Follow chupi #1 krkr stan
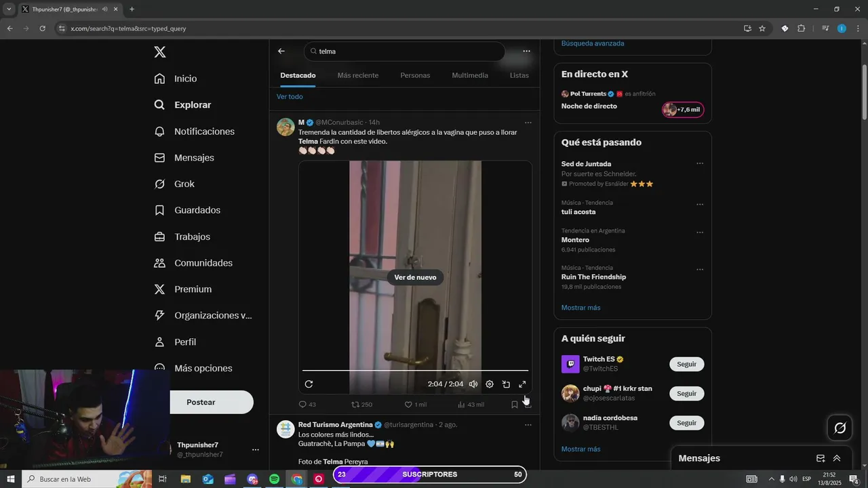The width and height of the screenshot is (868, 488). pos(687,394)
